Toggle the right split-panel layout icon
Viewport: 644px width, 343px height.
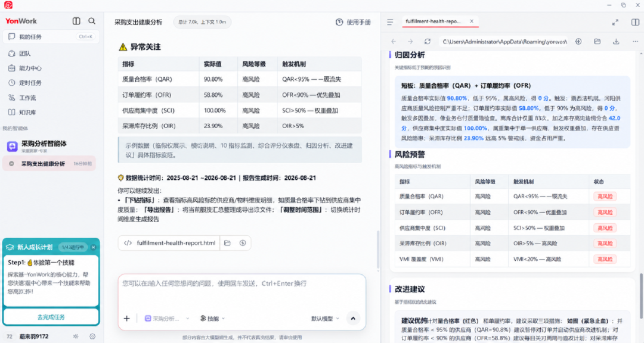pos(635,22)
